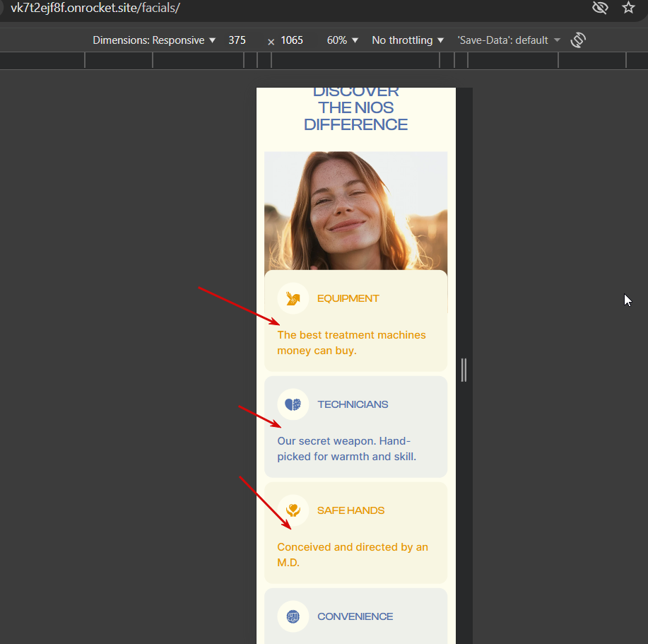Click the Convenience card icon

pos(293,616)
